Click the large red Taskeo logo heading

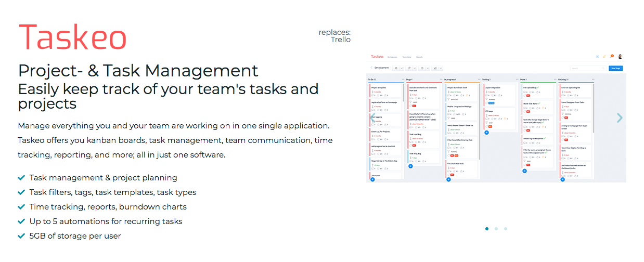click(72, 38)
